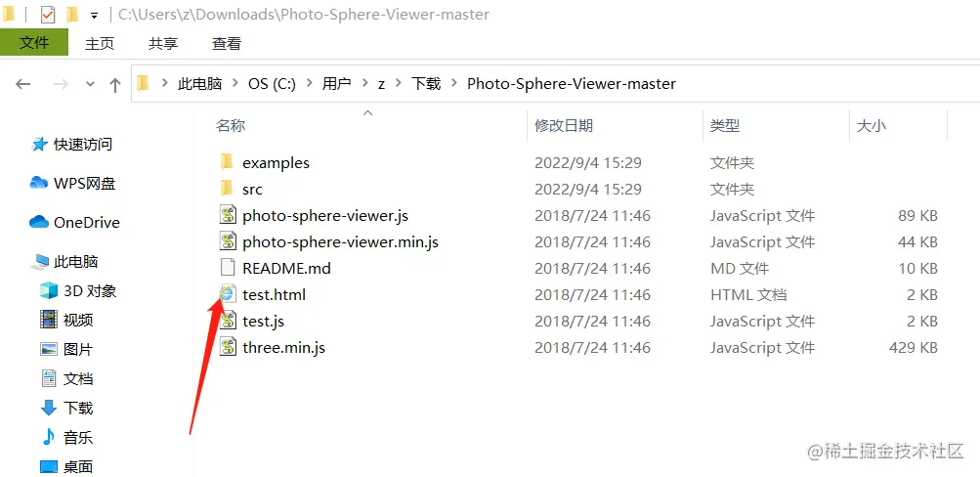Screen dimensions: 980x477
Task: Select the test.js script icon
Action: click(228, 321)
